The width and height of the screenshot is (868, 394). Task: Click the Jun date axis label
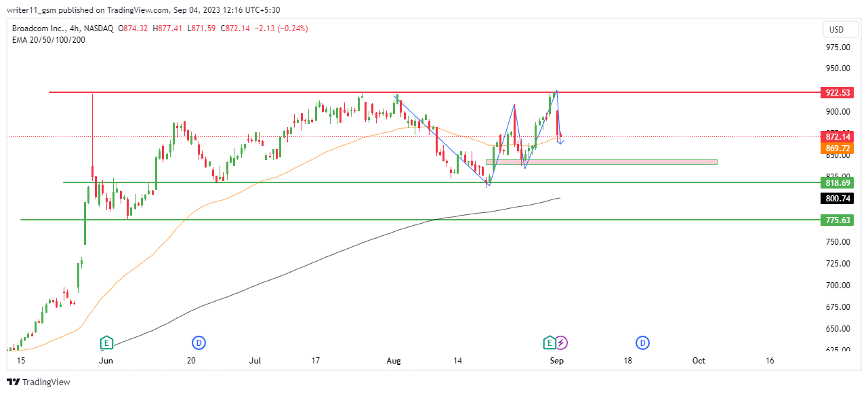106,361
